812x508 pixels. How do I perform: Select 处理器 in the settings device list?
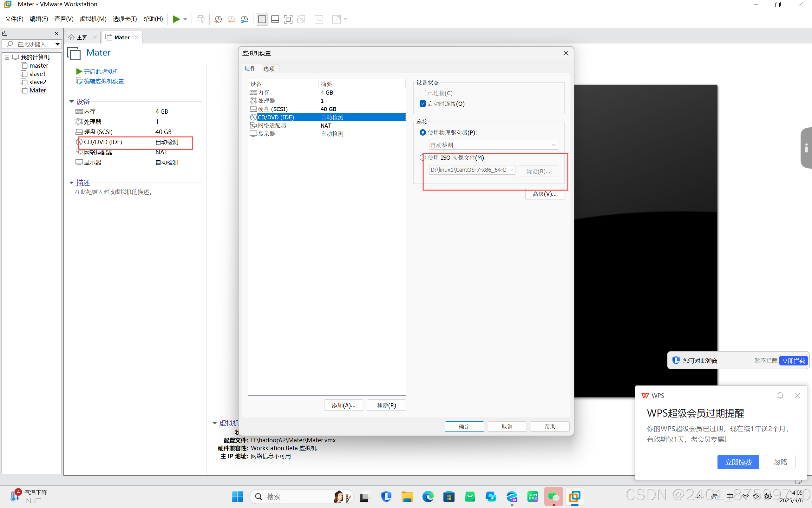[x=327, y=101]
